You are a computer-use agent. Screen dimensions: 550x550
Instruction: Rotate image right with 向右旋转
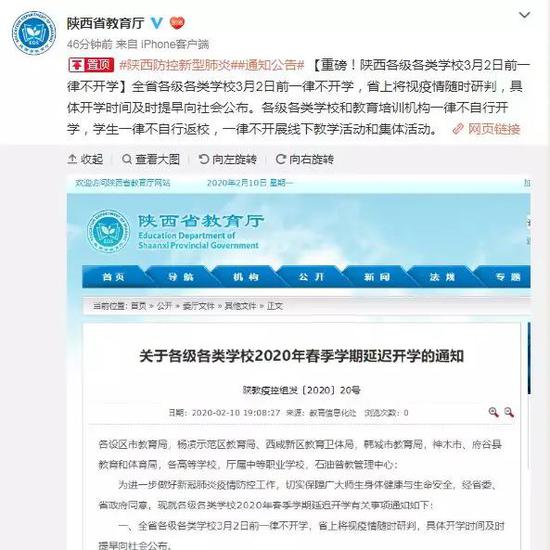pyautogui.click(x=304, y=159)
